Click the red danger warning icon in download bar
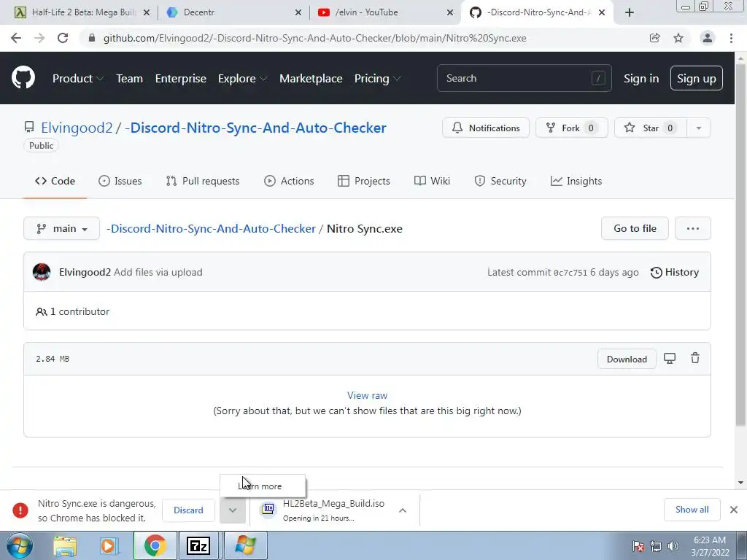 20,510
